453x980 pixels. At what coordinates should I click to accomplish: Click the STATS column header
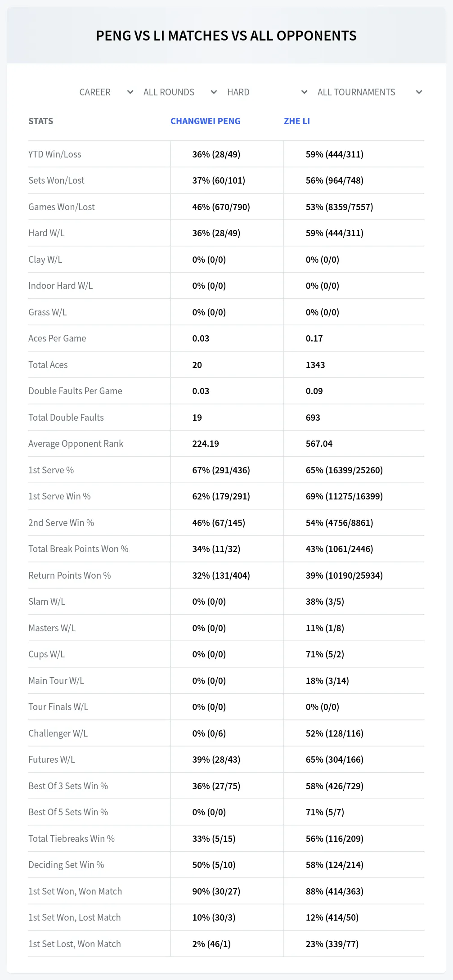click(x=40, y=121)
